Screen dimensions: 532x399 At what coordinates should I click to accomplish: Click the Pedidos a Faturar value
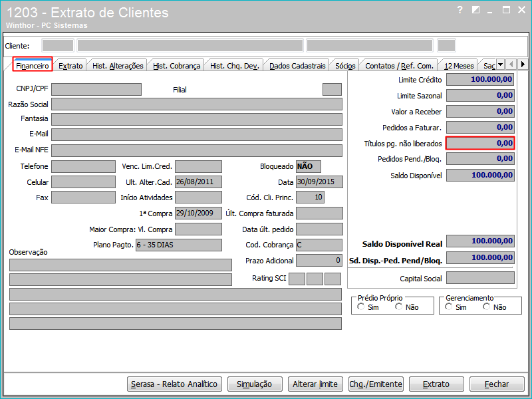pos(480,127)
